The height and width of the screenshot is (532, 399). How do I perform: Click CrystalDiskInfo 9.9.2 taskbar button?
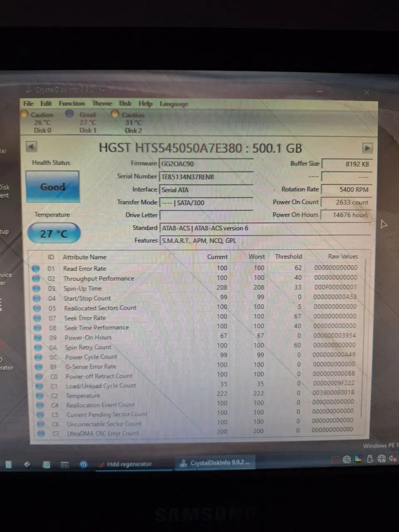click(215, 463)
